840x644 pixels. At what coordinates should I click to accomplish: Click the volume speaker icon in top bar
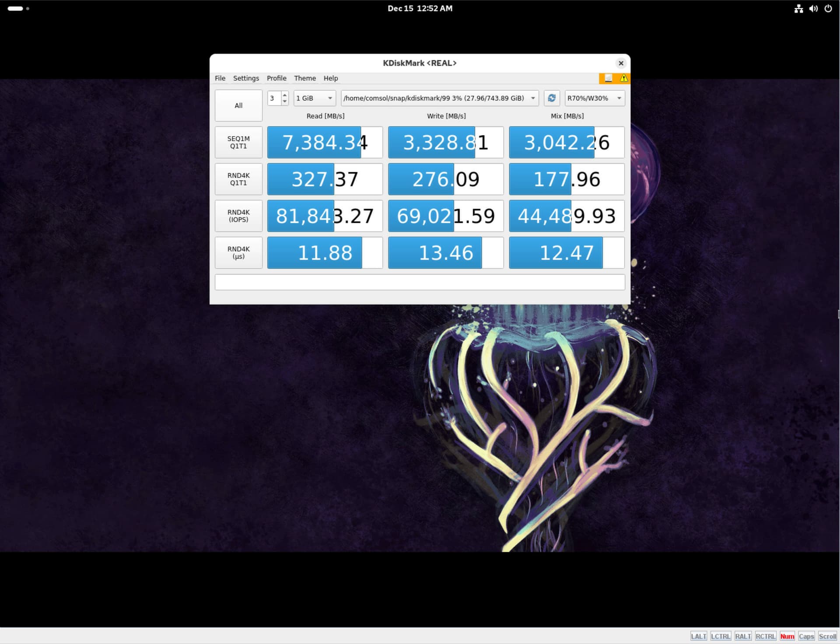click(x=813, y=9)
